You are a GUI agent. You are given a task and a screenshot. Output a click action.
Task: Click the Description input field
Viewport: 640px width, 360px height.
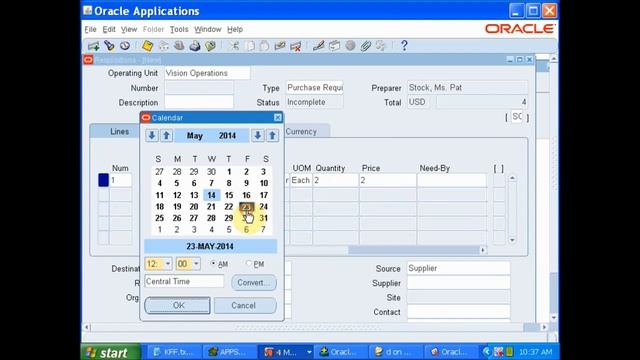[199, 102]
